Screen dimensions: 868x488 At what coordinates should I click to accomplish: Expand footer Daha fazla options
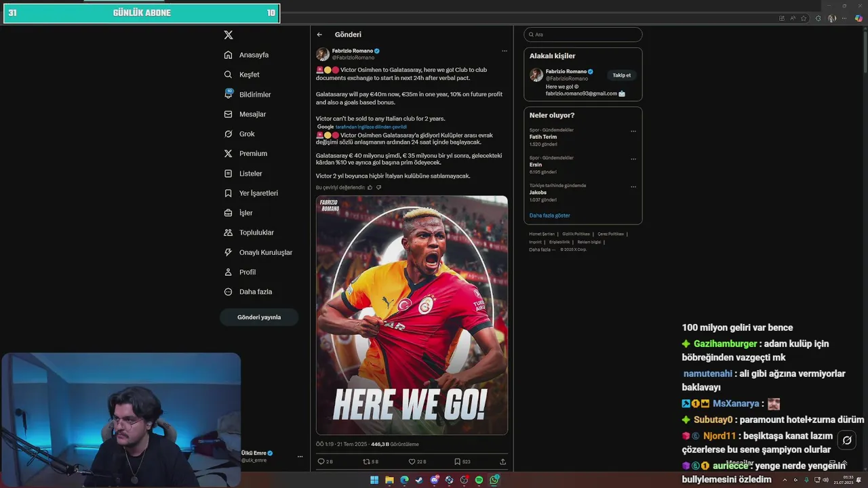click(x=542, y=249)
